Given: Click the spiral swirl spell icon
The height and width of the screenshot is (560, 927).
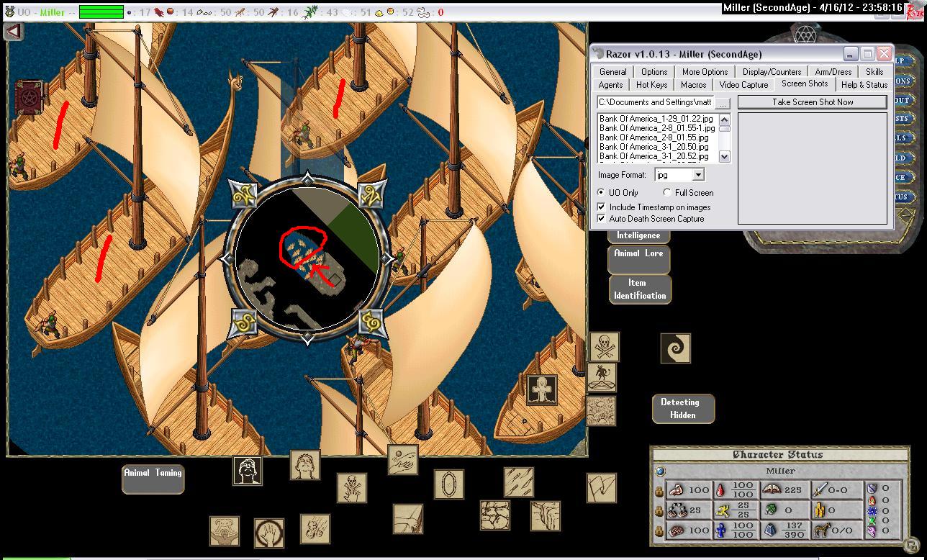Looking at the screenshot, I should 675,348.
